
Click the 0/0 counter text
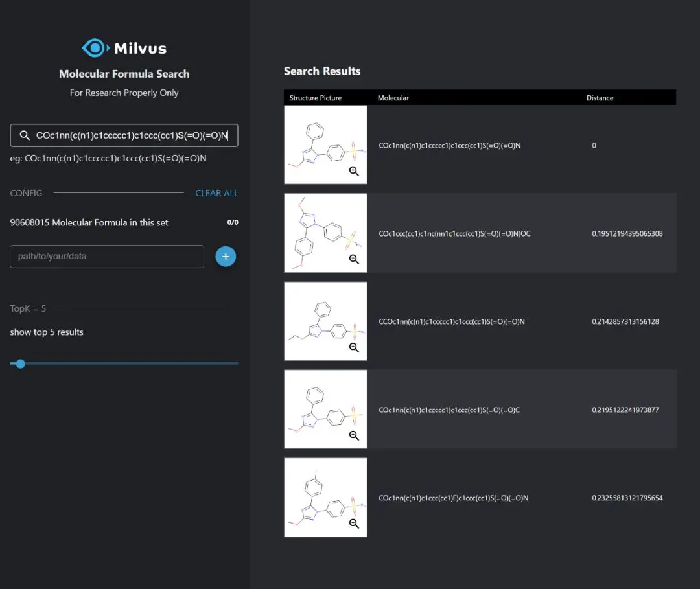coord(233,222)
